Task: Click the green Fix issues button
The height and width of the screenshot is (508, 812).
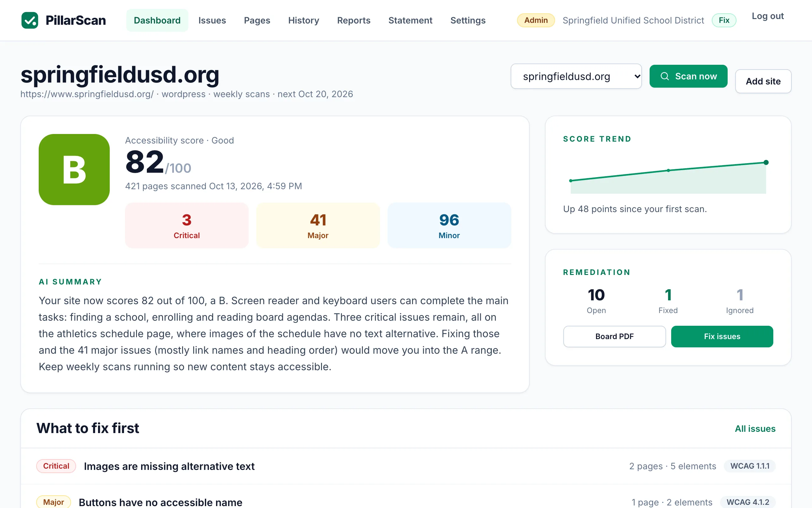Action: (x=722, y=336)
